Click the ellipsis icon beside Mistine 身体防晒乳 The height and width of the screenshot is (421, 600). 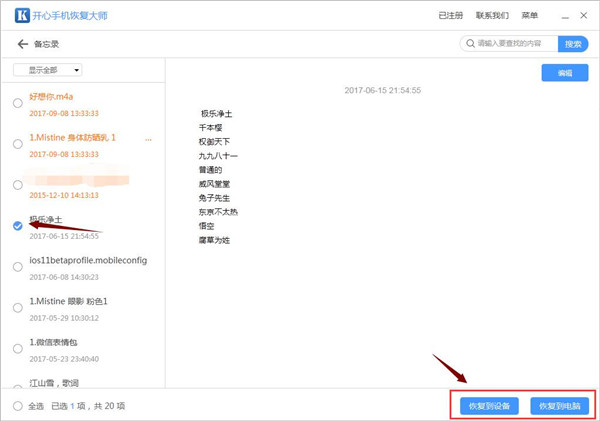pyautogui.click(x=148, y=140)
